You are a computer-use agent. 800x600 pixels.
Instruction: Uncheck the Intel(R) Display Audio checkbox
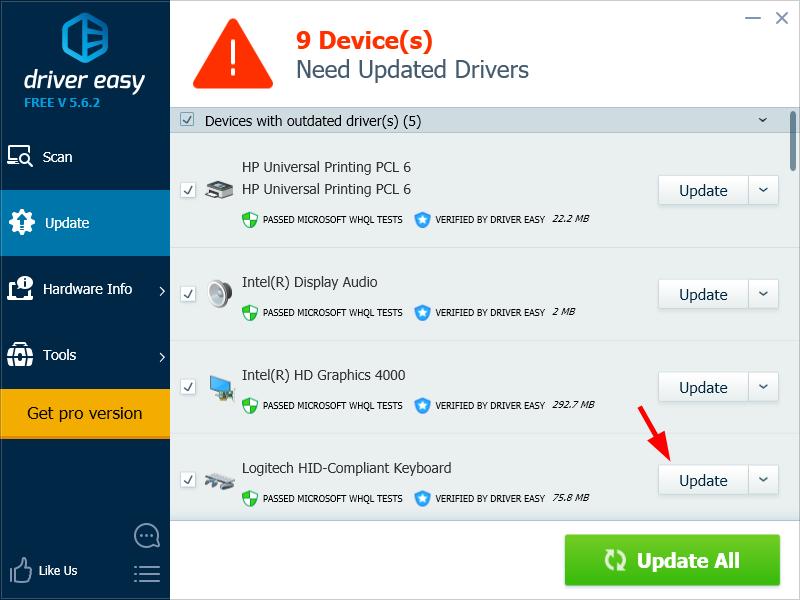click(188, 294)
